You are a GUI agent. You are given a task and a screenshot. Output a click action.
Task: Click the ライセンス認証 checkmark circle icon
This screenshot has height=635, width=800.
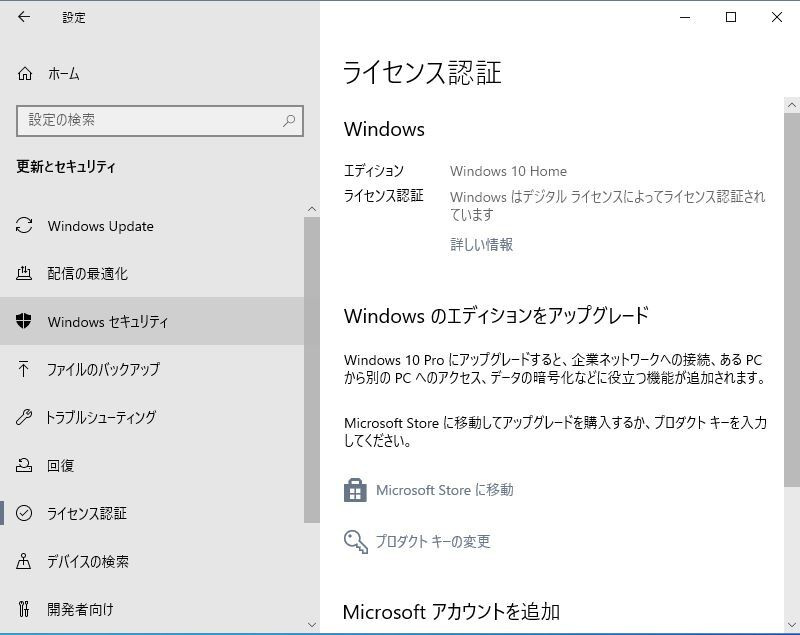point(24,513)
